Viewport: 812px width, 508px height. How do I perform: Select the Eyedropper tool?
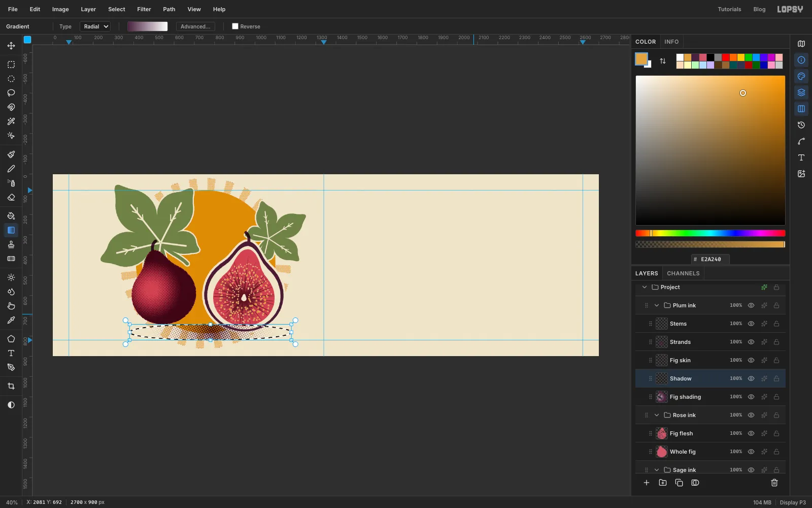[11, 320]
